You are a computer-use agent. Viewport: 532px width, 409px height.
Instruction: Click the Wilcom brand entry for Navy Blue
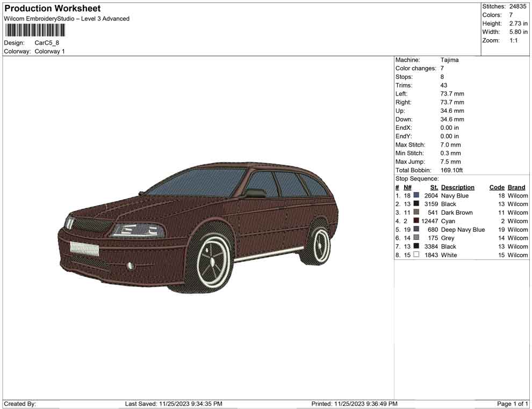click(517, 195)
